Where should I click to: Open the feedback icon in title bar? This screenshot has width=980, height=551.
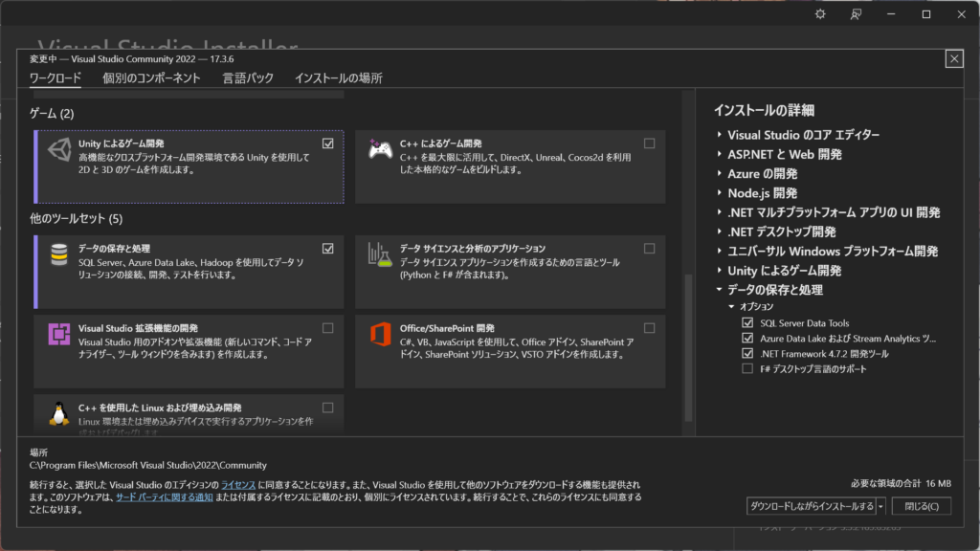click(x=856, y=14)
